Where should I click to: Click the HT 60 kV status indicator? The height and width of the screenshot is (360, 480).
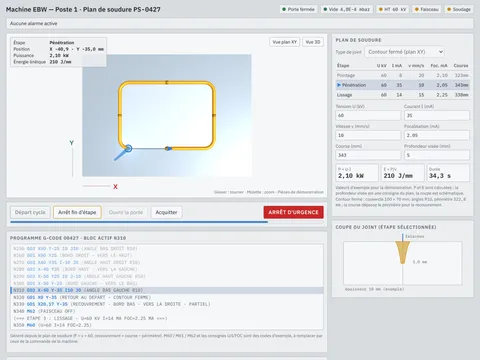393,9
